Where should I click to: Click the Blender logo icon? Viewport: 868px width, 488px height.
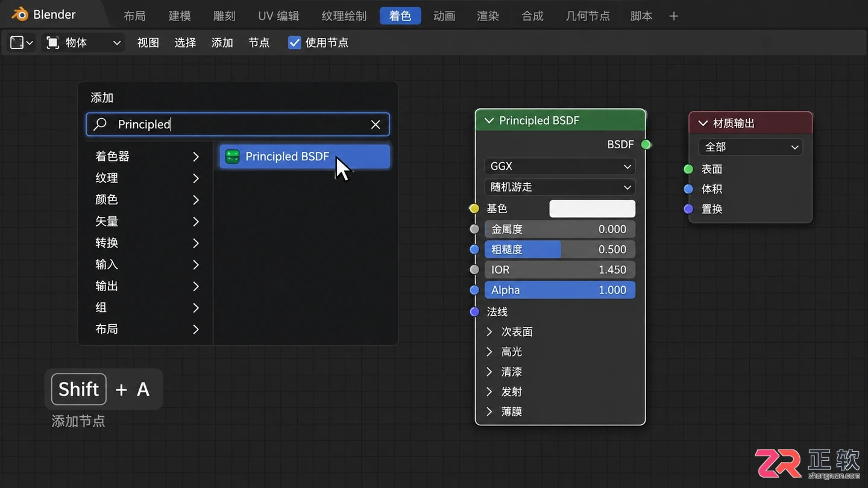[20, 14]
